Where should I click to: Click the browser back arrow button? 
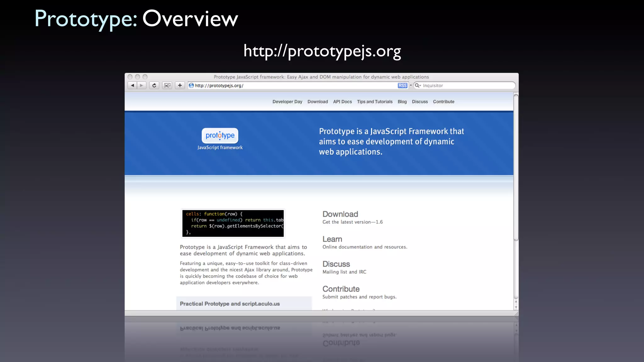coord(132,85)
